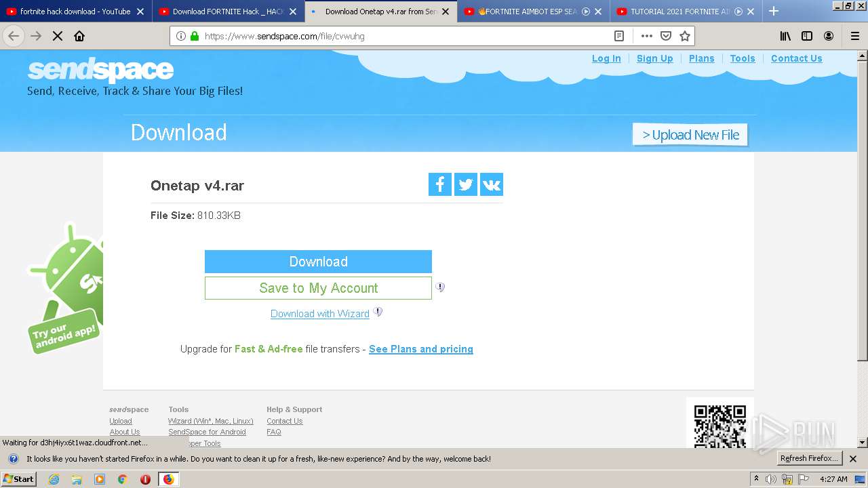This screenshot has height=488, width=868.
Task: Click the Firefox taskbar button
Action: [168, 479]
